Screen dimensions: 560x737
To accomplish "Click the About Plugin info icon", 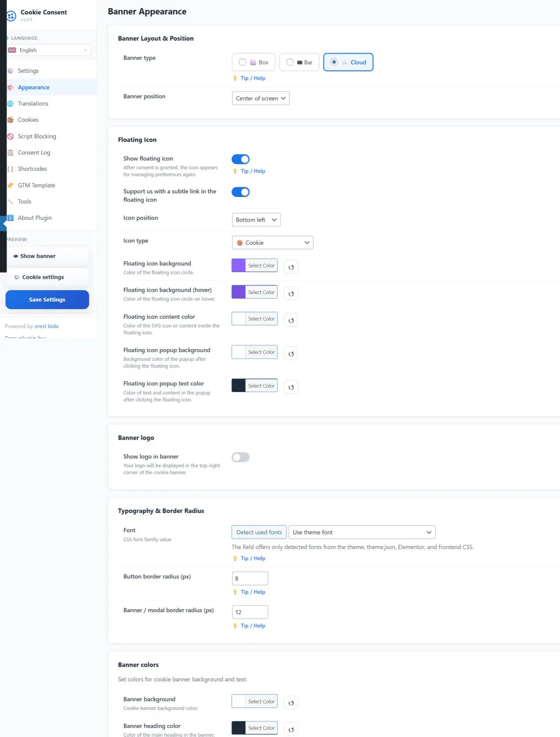I will click(10, 218).
